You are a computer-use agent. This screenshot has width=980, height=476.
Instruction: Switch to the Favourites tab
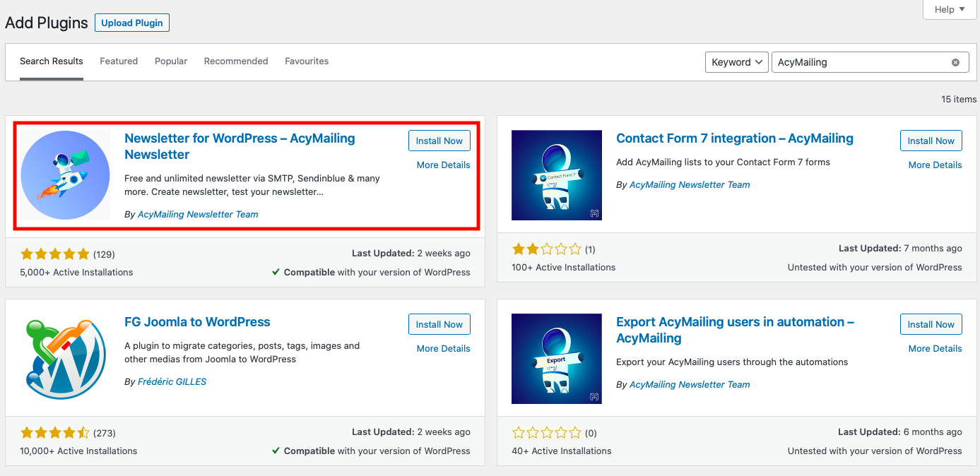(x=307, y=61)
